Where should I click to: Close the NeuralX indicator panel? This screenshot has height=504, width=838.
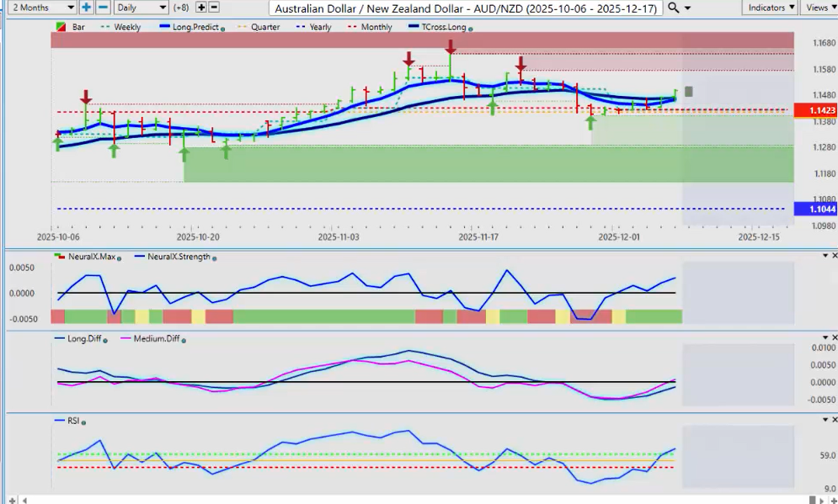point(834,256)
